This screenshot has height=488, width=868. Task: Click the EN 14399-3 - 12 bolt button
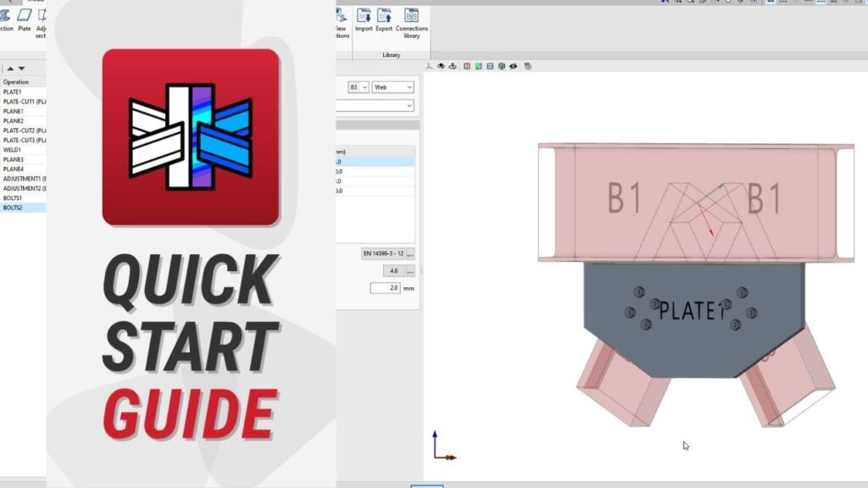(383, 253)
